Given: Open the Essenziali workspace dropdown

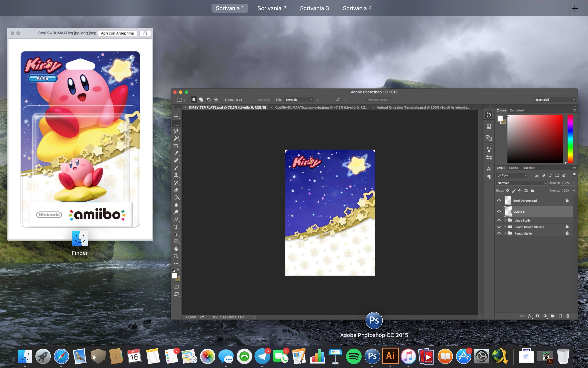Looking at the screenshot, I should pos(555,100).
